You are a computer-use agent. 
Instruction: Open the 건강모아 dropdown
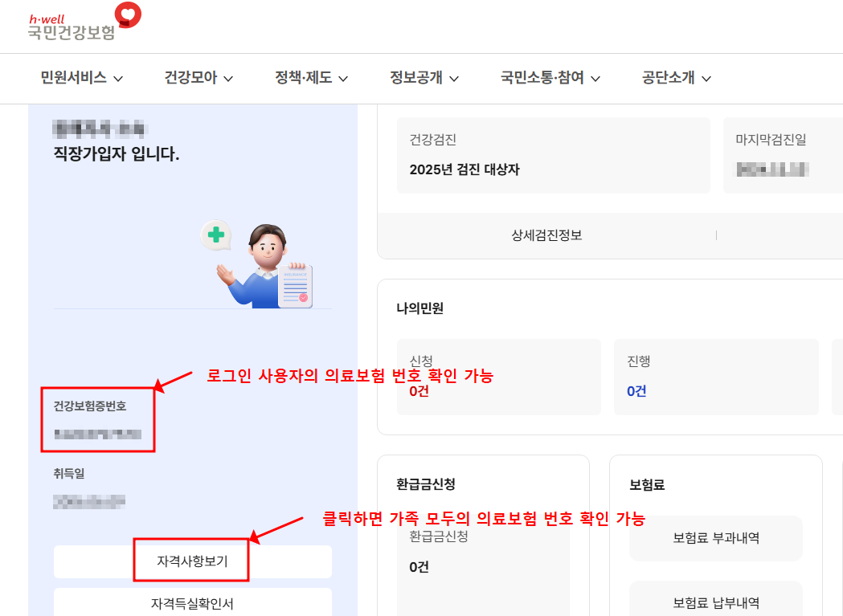pyautogui.click(x=198, y=78)
